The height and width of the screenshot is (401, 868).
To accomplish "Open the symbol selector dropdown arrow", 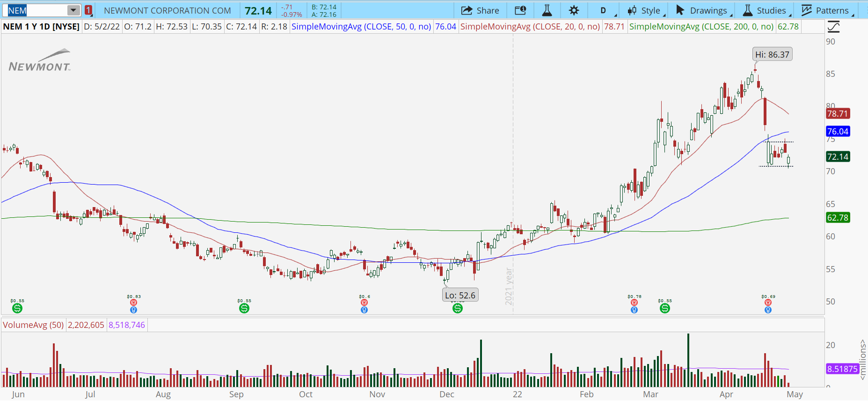I will tap(73, 10).
